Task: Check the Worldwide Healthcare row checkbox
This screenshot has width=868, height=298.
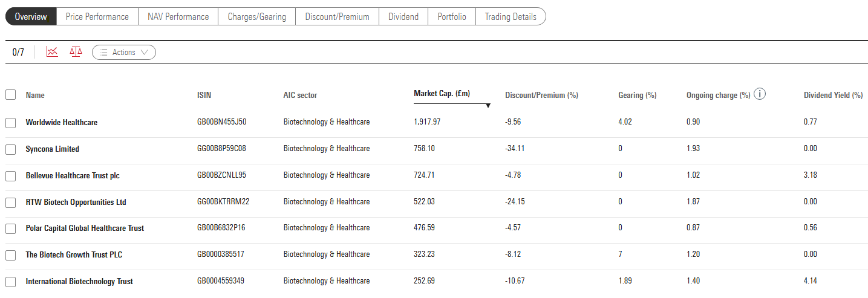Action: point(10,123)
